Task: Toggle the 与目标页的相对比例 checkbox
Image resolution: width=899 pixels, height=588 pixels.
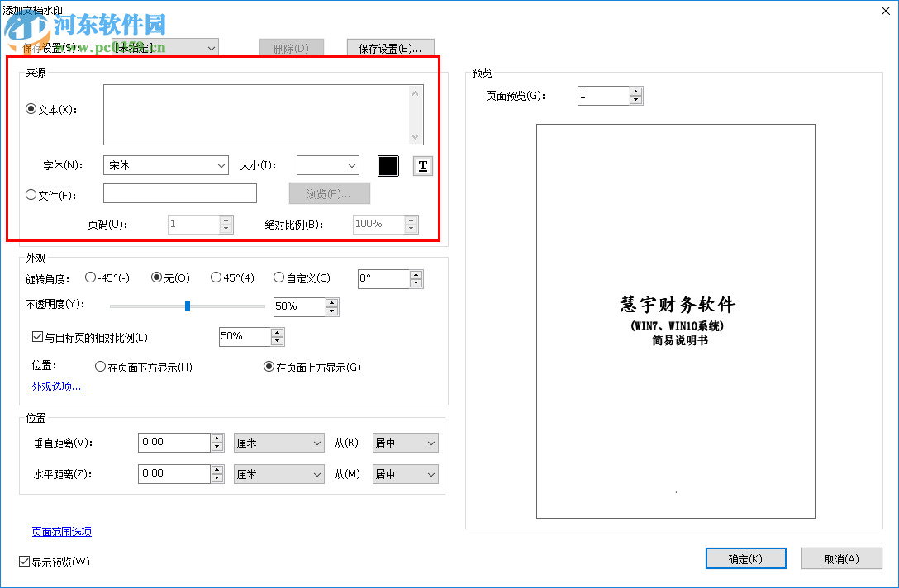Action: click(x=37, y=335)
